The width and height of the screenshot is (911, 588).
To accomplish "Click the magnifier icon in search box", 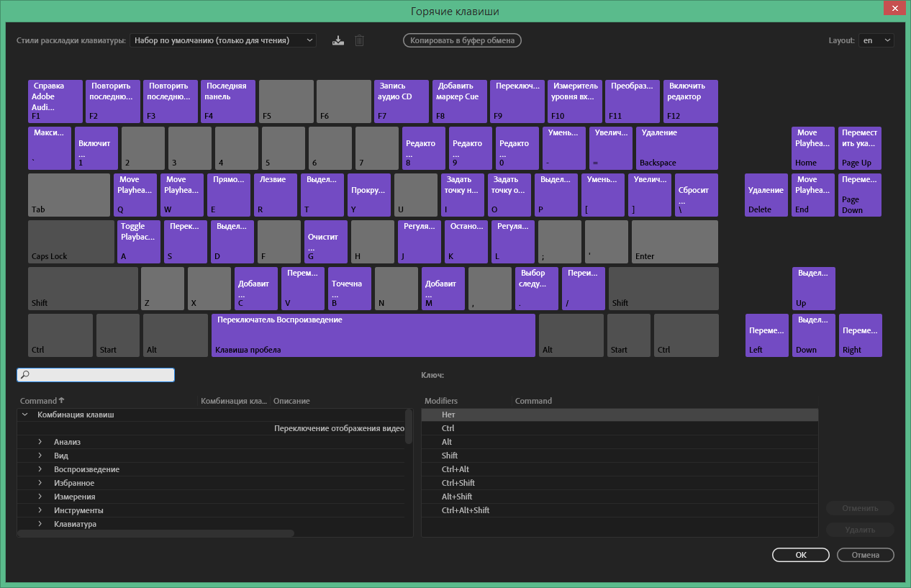I will tap(24, 375).
